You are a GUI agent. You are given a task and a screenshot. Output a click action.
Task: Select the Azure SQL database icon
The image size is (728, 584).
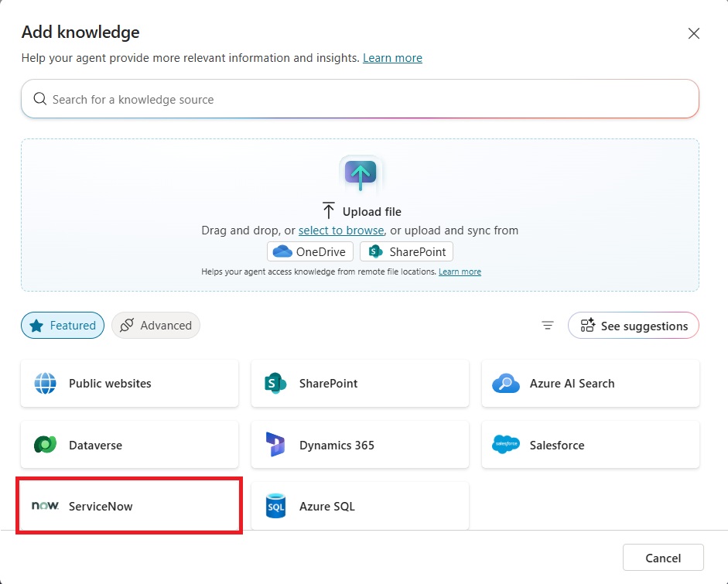pyautogui.click(x=275, y=506)
